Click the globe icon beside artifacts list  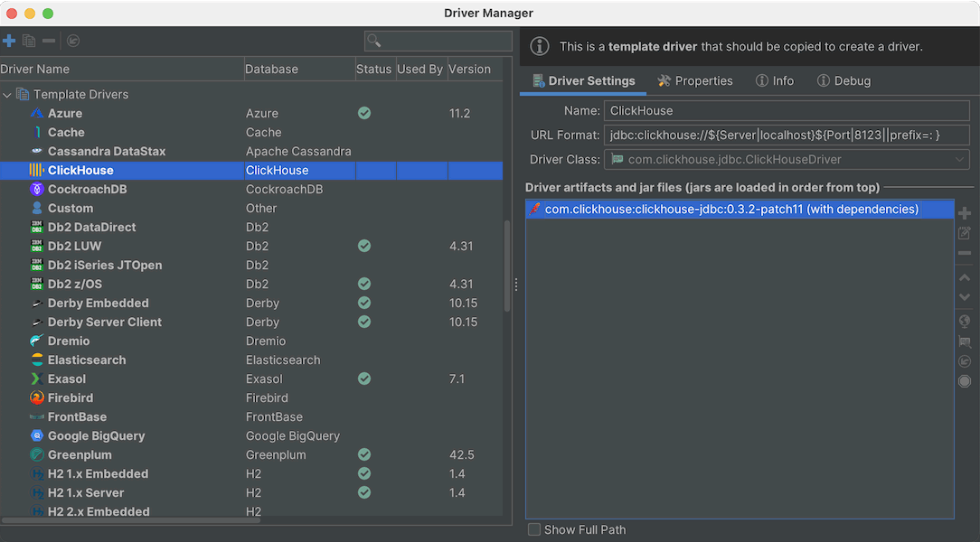965,321
